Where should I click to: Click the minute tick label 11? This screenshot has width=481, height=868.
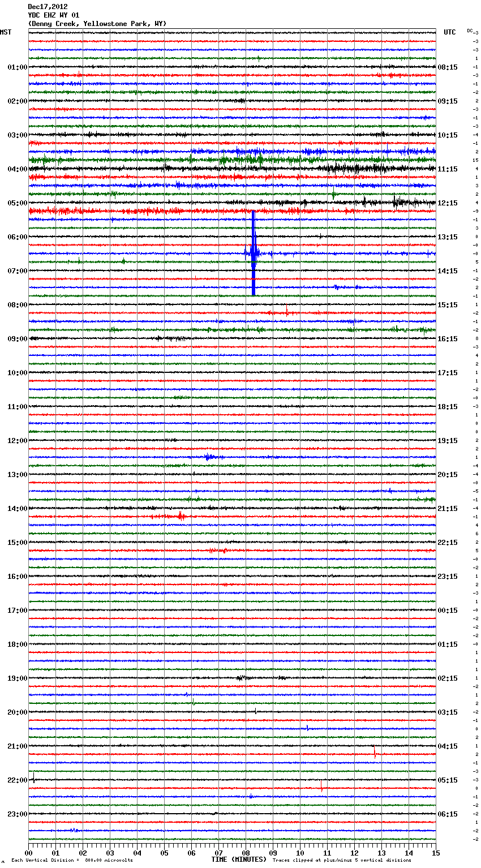(327, 853)
